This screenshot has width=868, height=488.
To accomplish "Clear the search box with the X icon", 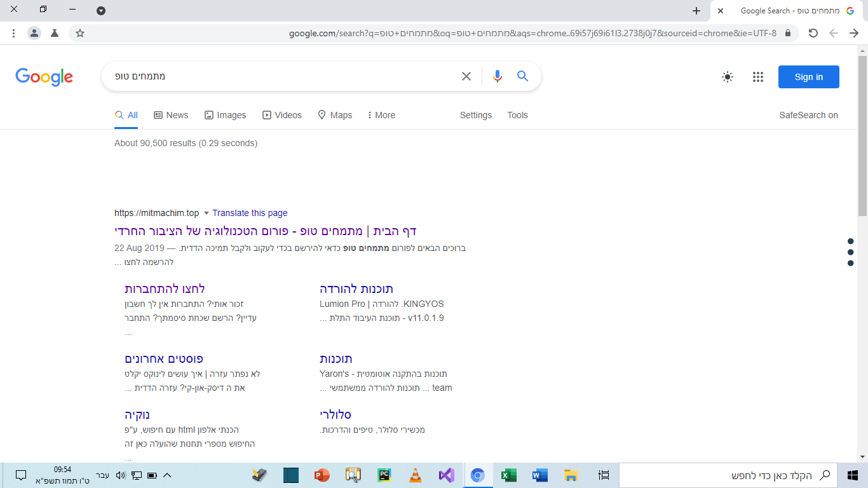I will click(x=466, y=76).
